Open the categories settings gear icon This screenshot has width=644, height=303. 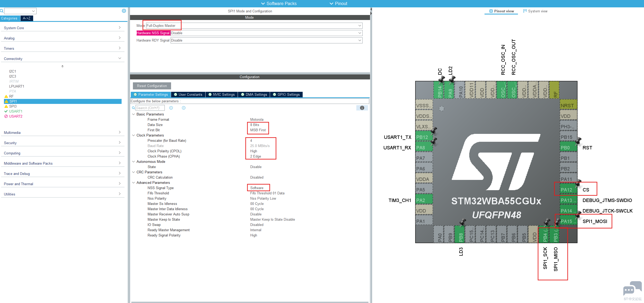124,11
